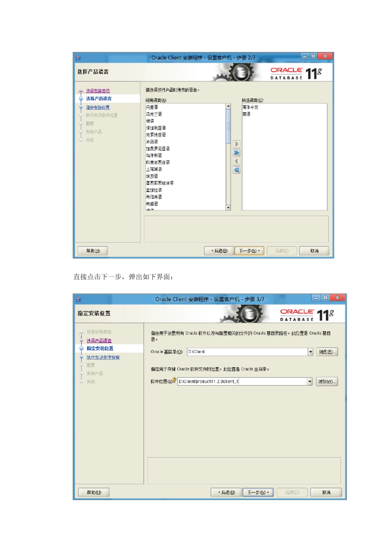Click into the 软件位置 path field
The width and height of the screenshot is (392, 555).
(242, 382)
